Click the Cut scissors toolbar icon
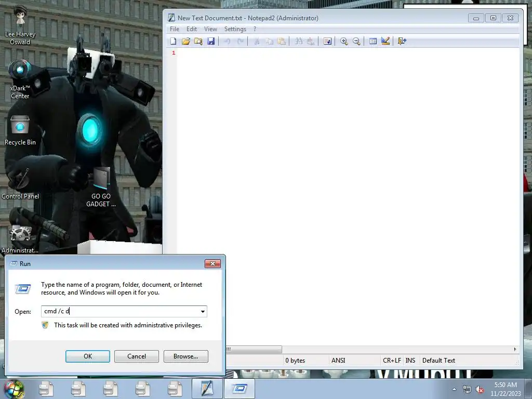 pos(257,42)
